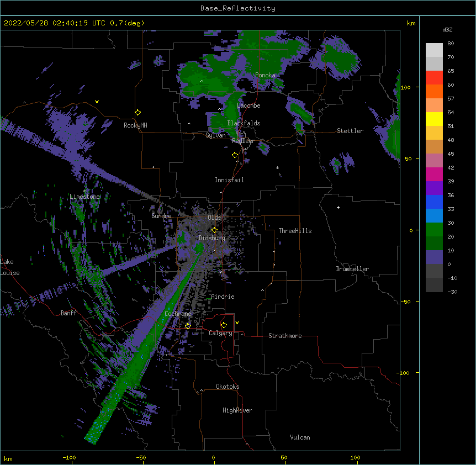This screenshot has width=476, height=465.
Task: Click the Ponoka city label
Action: [265, 75]
